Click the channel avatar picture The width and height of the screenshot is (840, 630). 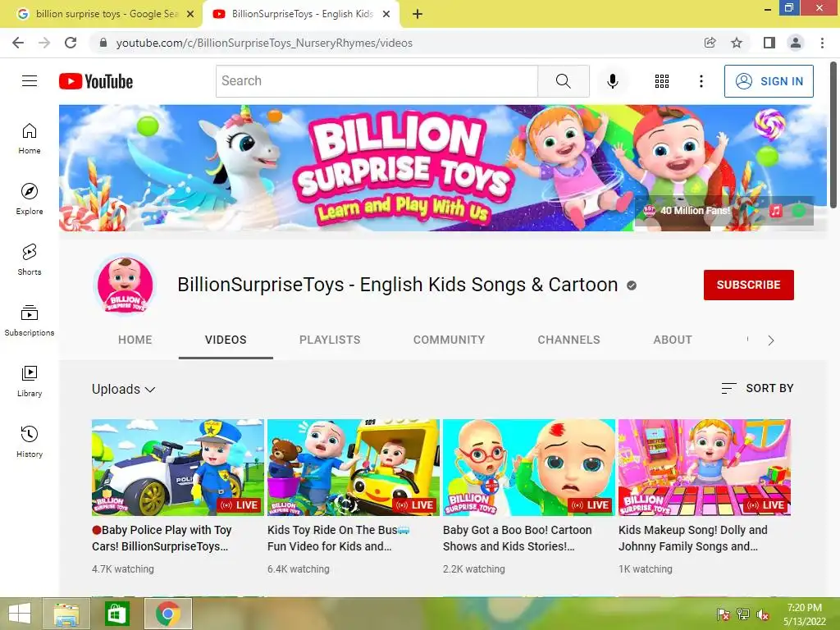pyautogui.click(x=125, y=285)
